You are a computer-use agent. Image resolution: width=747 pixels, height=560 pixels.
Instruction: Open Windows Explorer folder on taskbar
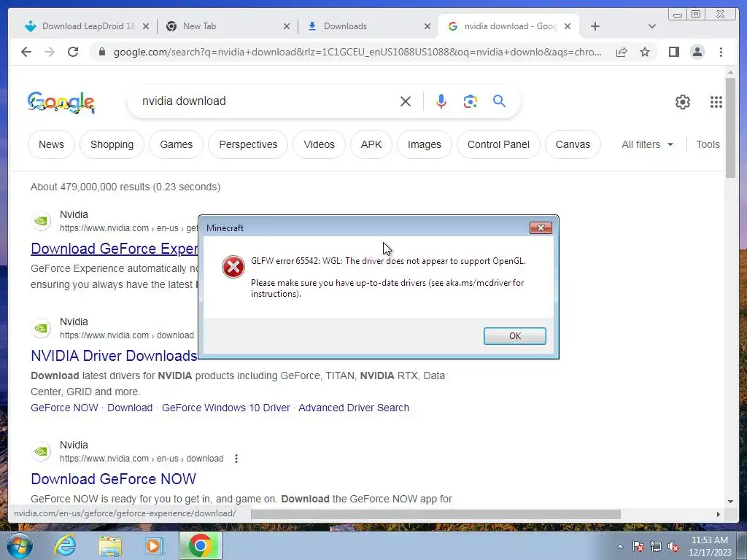(x=110, y=545)
